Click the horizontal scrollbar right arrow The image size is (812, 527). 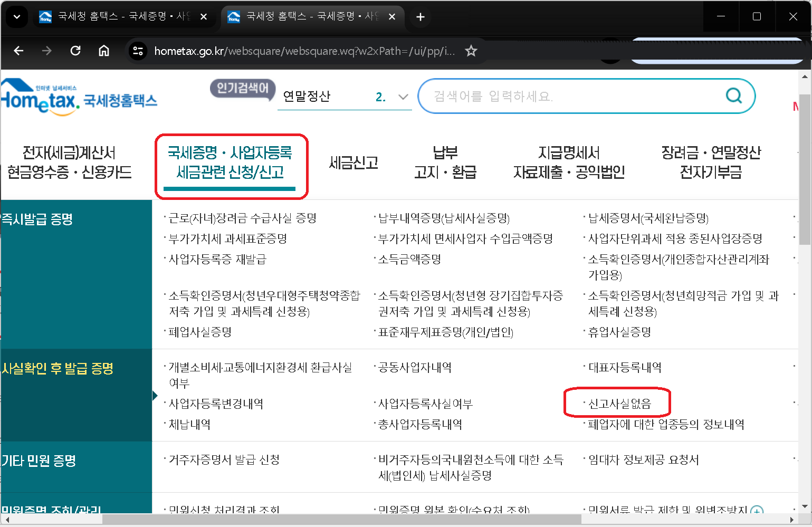click(791, 520)
